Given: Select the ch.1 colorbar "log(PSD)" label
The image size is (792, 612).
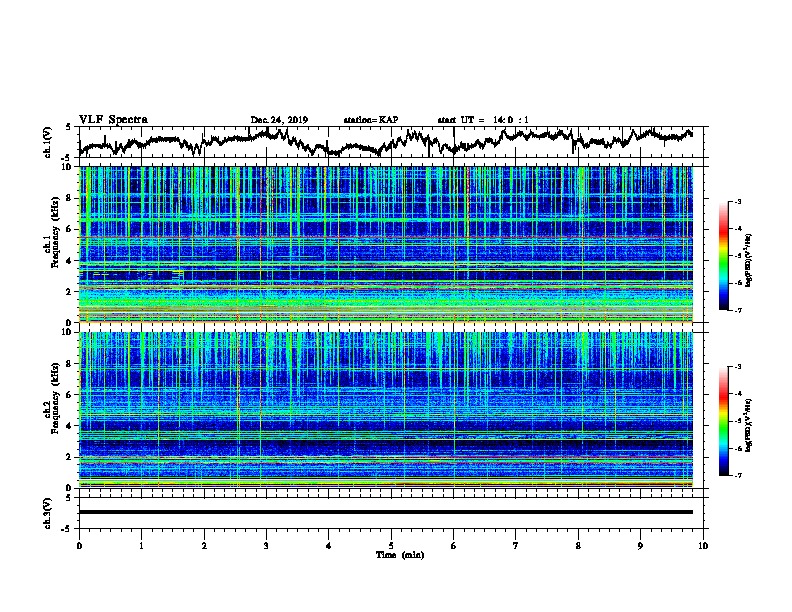Looking at the screenshot, I should [749, 260].
